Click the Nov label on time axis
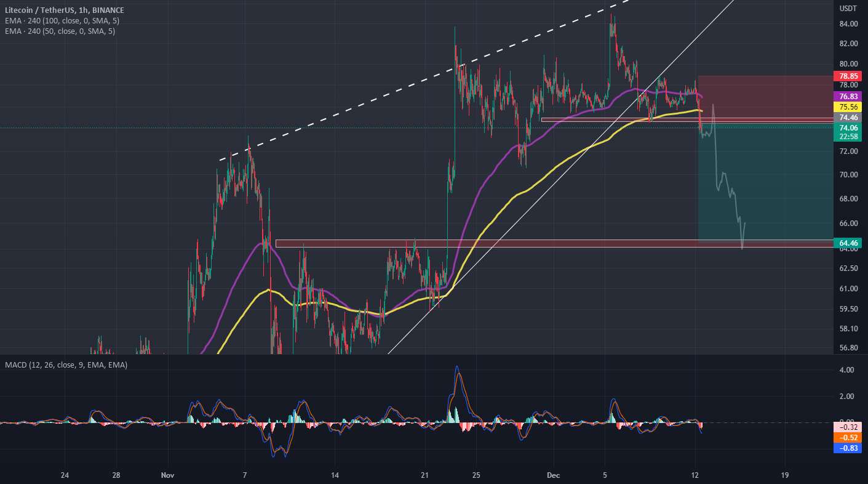The width and height of the screenshot is (868, 484). (167, 475)
